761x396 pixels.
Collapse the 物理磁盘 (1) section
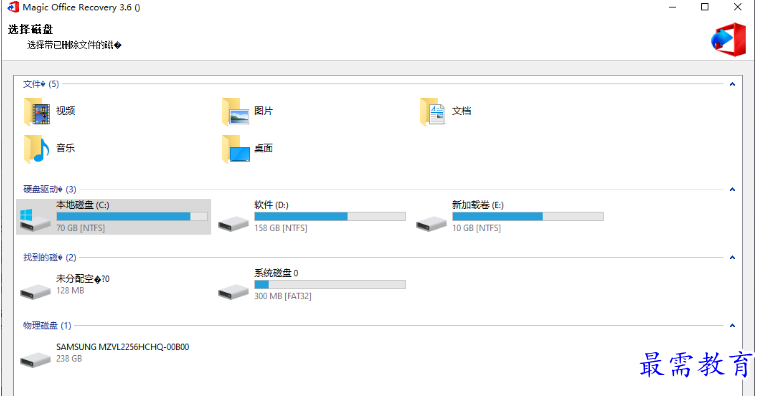tap(732, 326)
